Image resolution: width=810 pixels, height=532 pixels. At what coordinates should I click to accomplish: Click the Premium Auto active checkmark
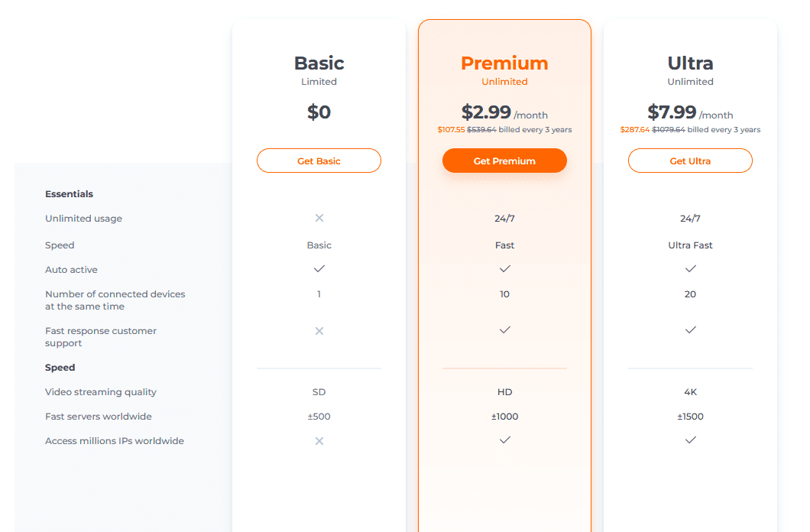click(504, 268)
